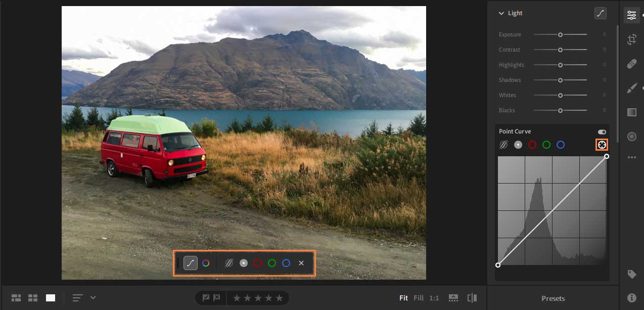
Task: Select the Healing Brush tool
Action: (x=631, y=64)
